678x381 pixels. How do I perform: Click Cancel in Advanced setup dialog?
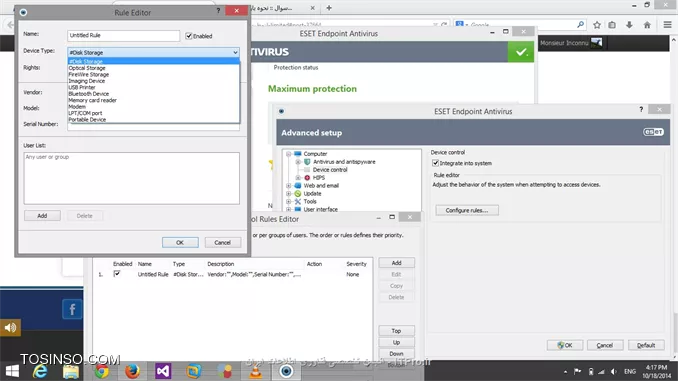tap(604, 345)
